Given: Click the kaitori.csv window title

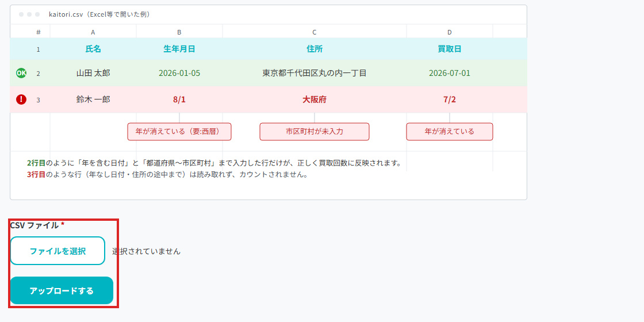Looking at the screenshot, I should tap(99, 14).
